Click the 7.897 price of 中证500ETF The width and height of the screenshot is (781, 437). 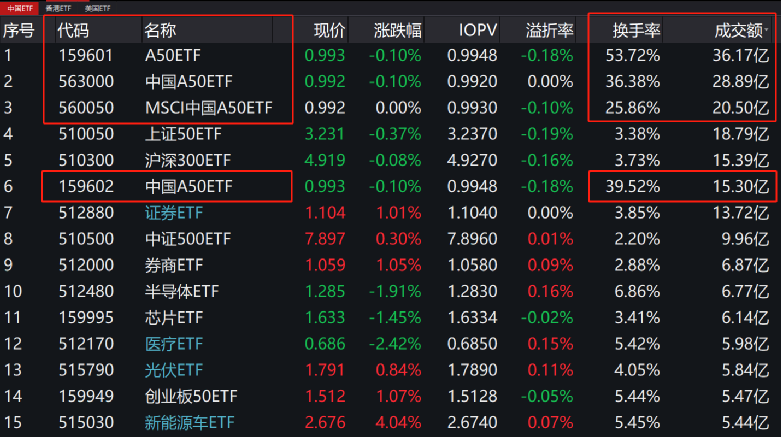coord(325,239)
